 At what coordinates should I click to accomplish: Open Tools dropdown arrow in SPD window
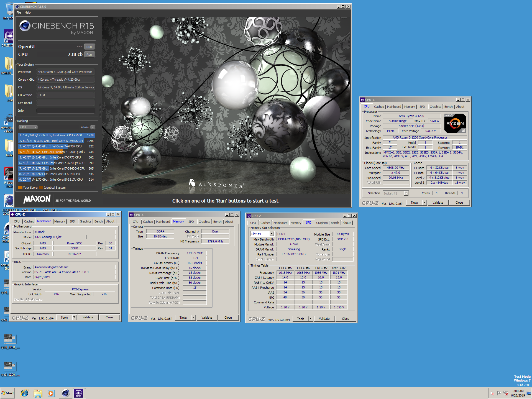(x=311, y=319)
